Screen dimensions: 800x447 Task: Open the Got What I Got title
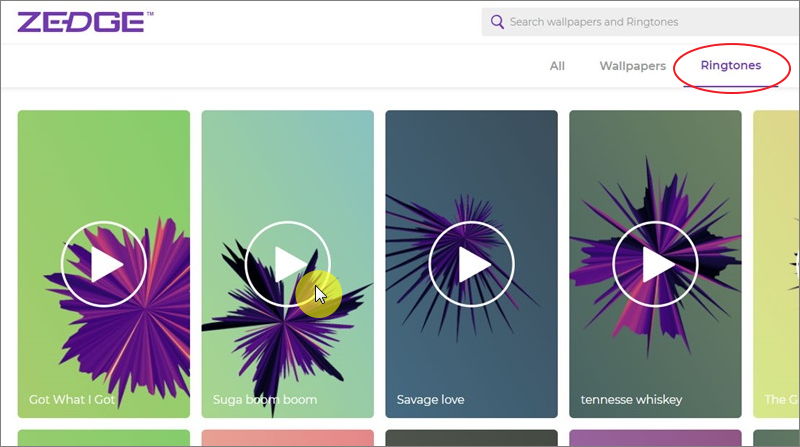tap(72, 400)
